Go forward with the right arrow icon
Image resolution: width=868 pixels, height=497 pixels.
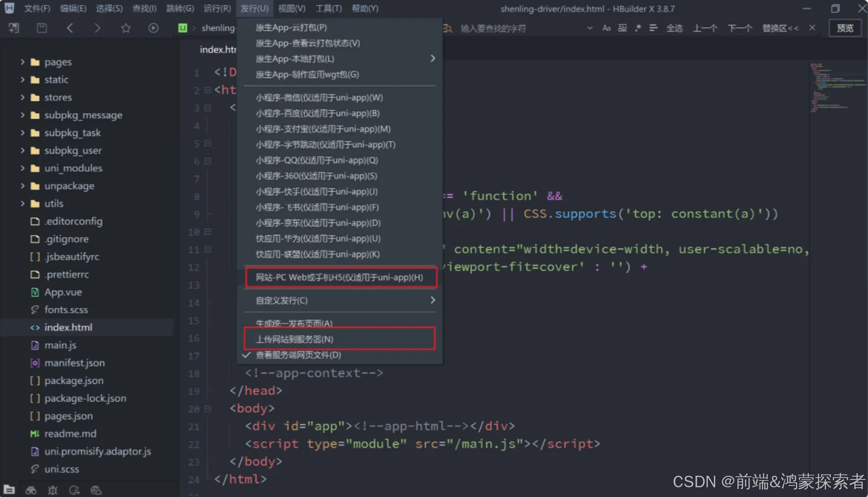97,28
